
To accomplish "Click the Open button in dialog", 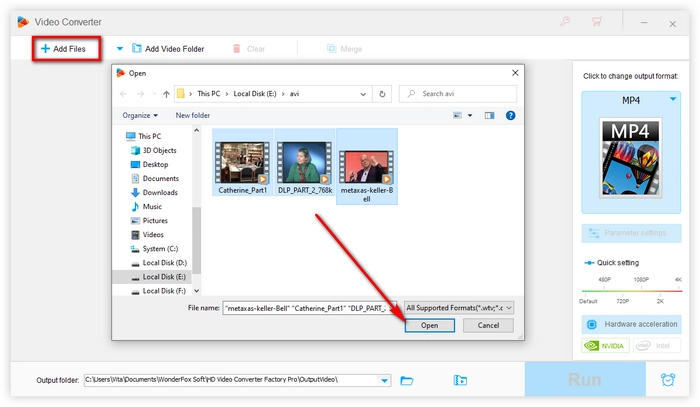I will tap(429, 325).
